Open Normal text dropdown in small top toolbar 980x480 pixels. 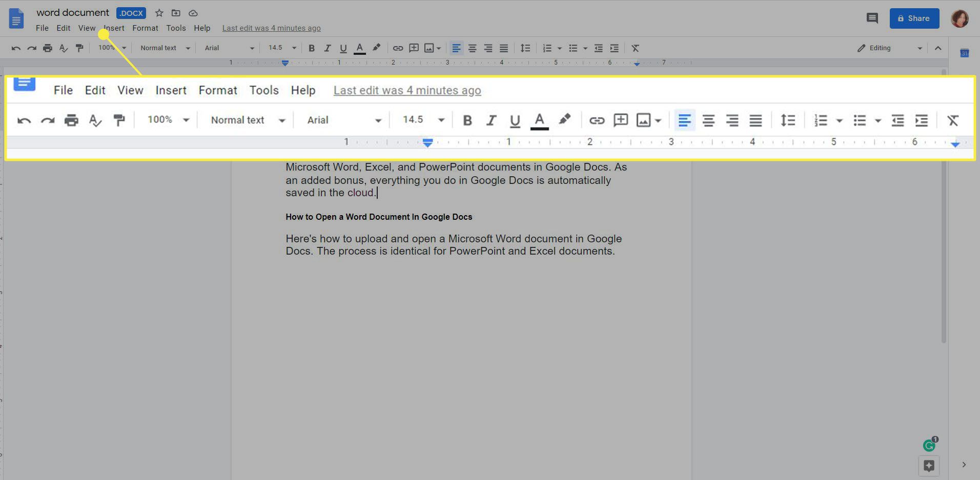pyautogui.click(x=165, y=48)
